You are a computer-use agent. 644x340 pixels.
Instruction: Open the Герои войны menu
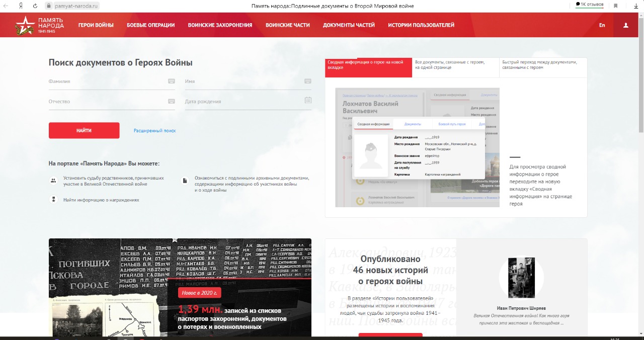96,25
